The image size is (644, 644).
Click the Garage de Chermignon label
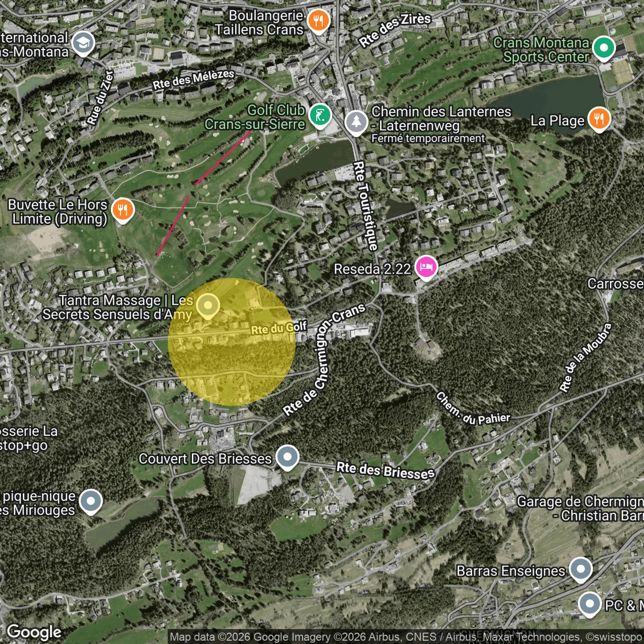click(x=580, y=508)
